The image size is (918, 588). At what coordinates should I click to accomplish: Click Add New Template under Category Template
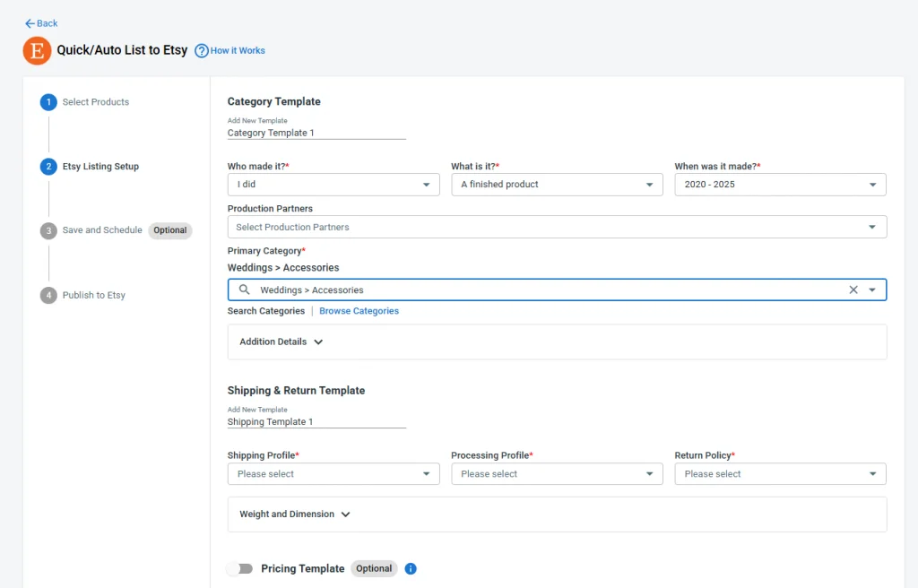pos(257,120)
